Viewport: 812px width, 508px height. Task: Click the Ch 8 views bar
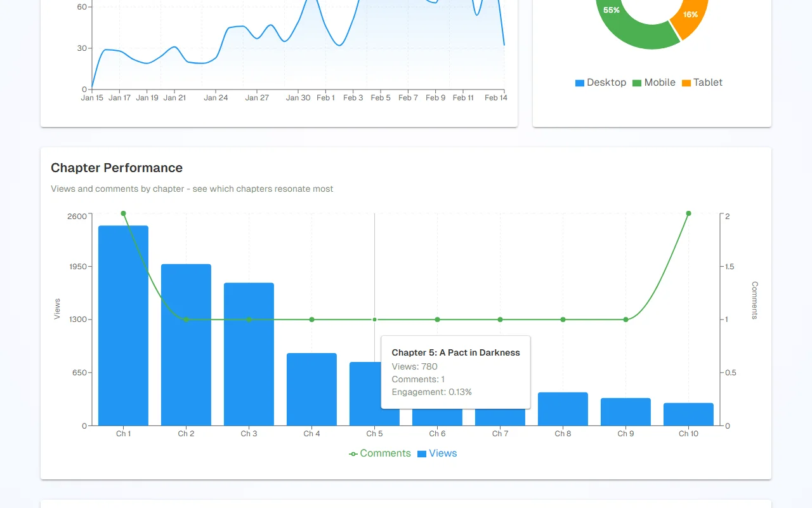click(x=563, y=409)
